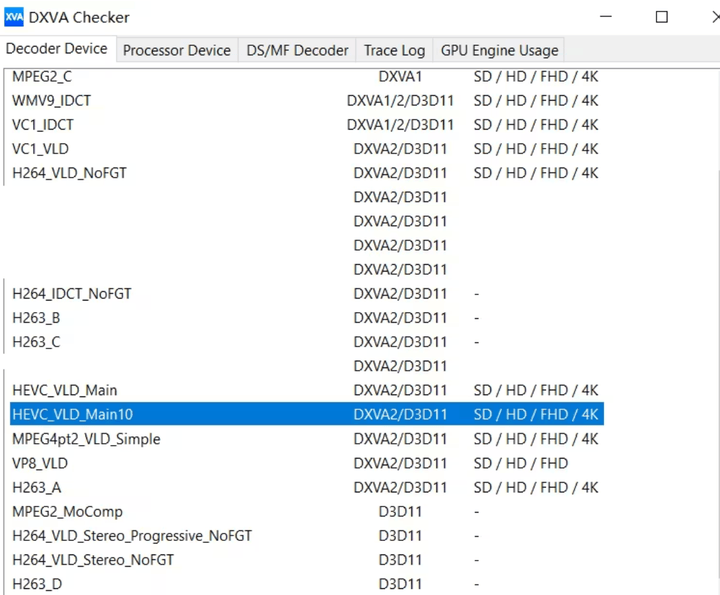
Task: Select the H263_A row
Action: coord(307,487)
